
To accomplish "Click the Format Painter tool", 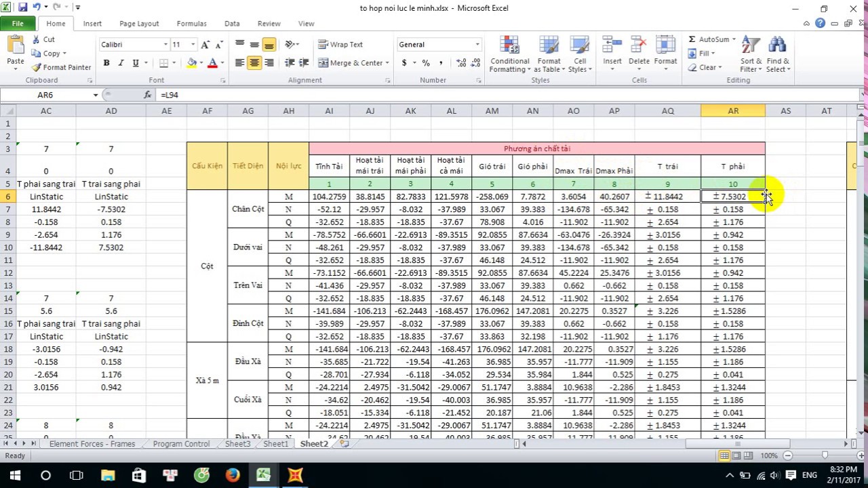I will point(61,67).
